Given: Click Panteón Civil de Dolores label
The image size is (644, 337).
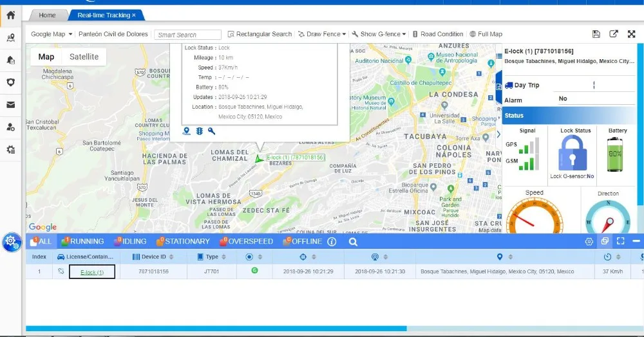Looking at the screenshot, I should (113, 34).
